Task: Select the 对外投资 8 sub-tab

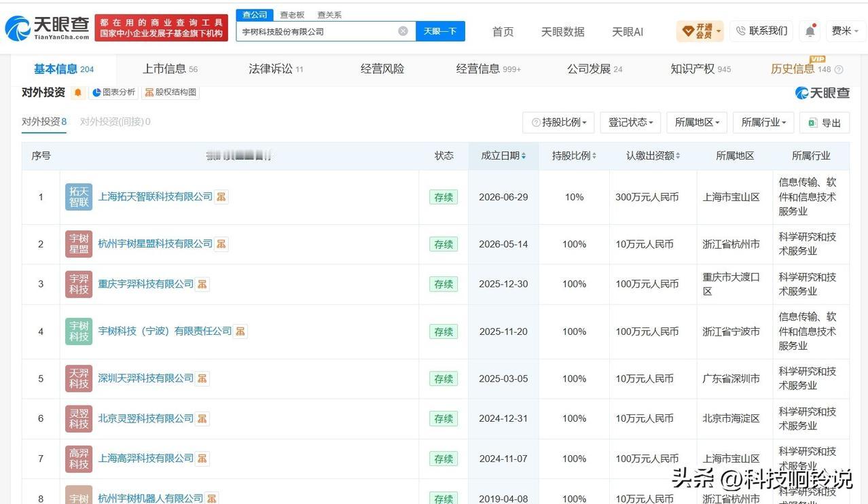Action: click(44, 122)
